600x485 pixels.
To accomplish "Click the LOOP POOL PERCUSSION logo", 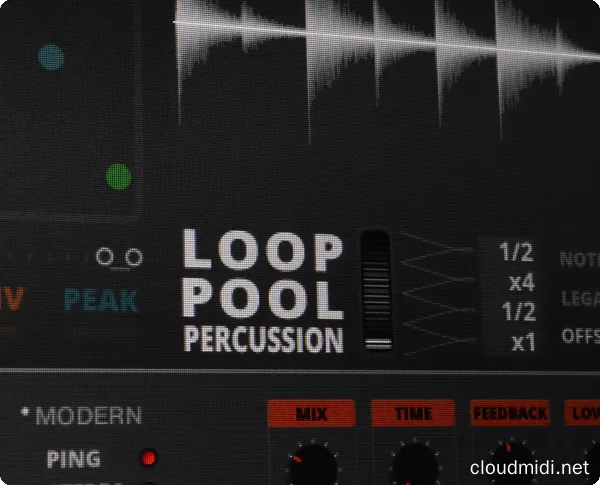I will pos(263,291).
